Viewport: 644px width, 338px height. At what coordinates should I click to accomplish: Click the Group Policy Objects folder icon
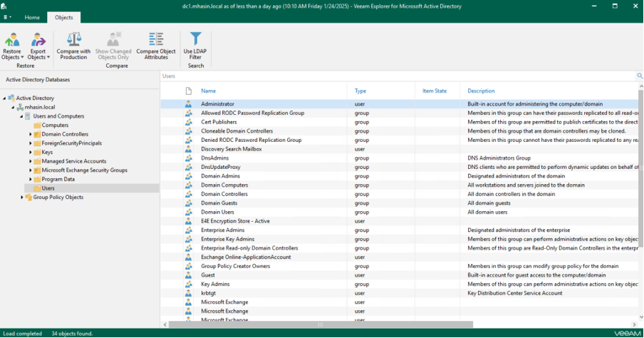click(28, 197)
